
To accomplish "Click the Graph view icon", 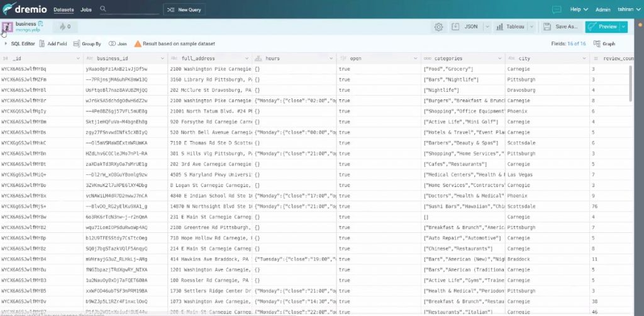I will click(604, 44).
